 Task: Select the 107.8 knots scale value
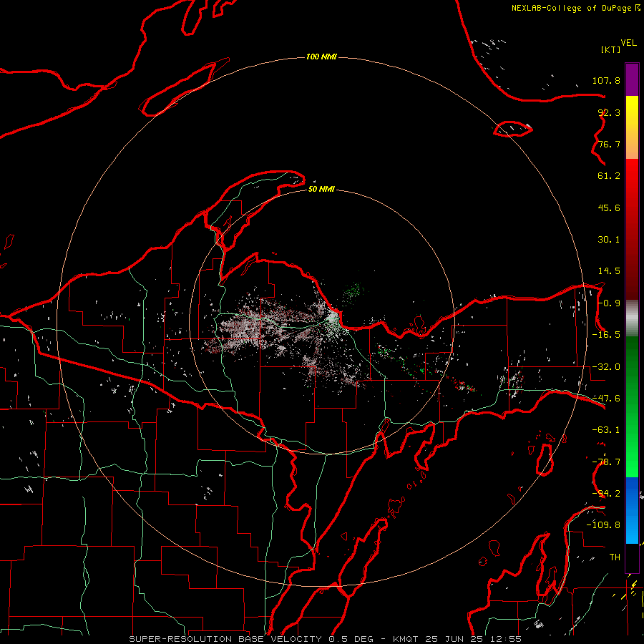606,80
